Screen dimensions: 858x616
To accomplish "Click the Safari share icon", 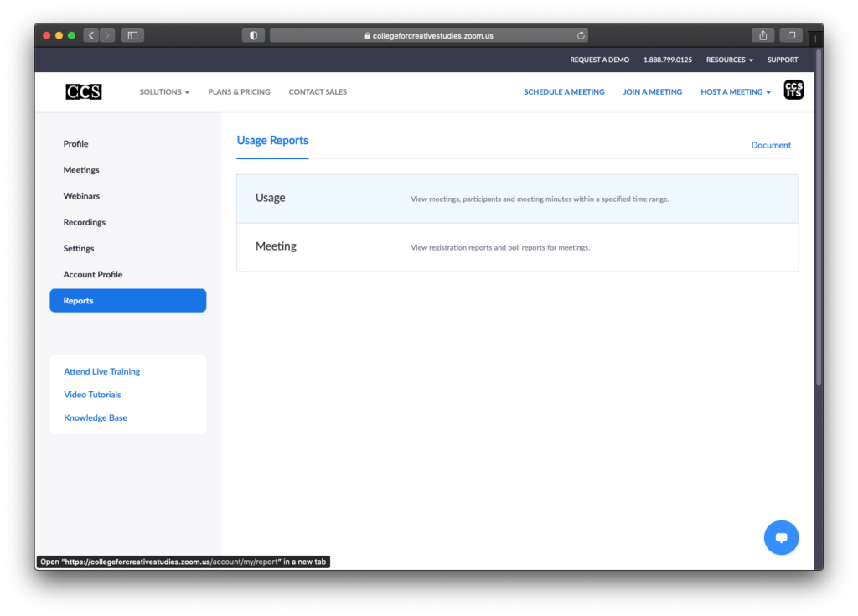I will 762,35.
